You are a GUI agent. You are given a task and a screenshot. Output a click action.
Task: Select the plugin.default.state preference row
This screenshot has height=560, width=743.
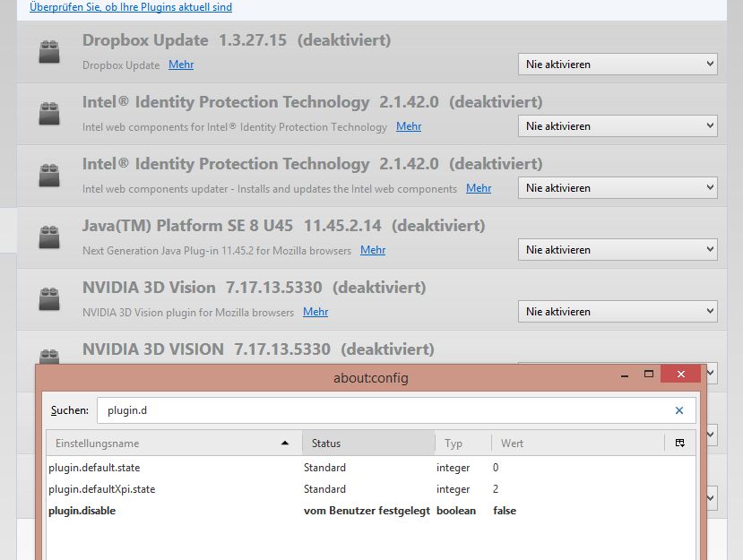[x=370, y=468]
